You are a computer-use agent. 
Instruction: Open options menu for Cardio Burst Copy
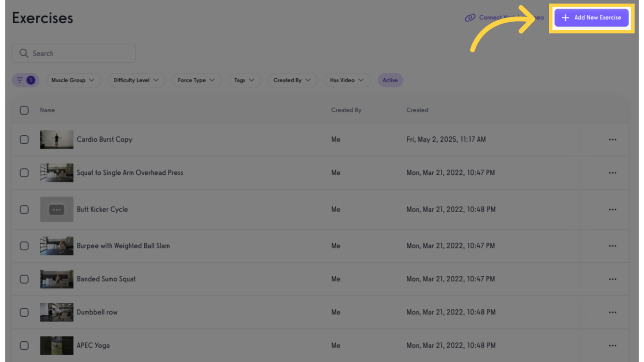(x=612, y=140)
